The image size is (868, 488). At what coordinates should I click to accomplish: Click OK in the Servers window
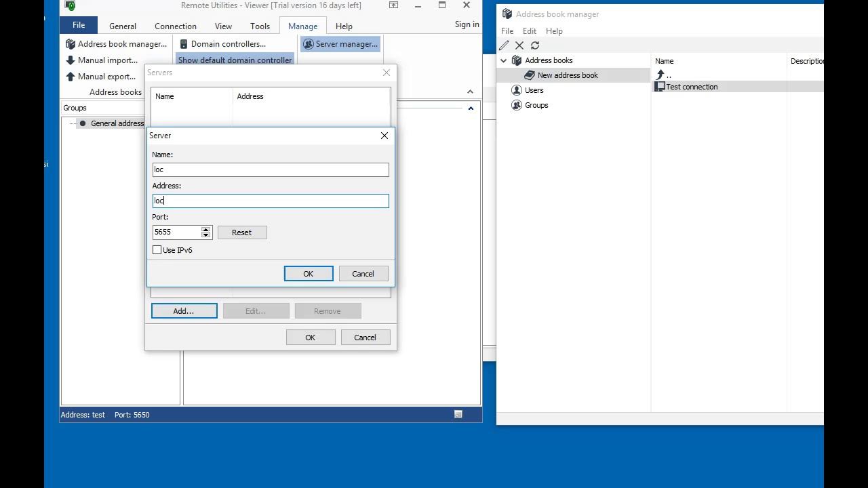tap(310, 338)
